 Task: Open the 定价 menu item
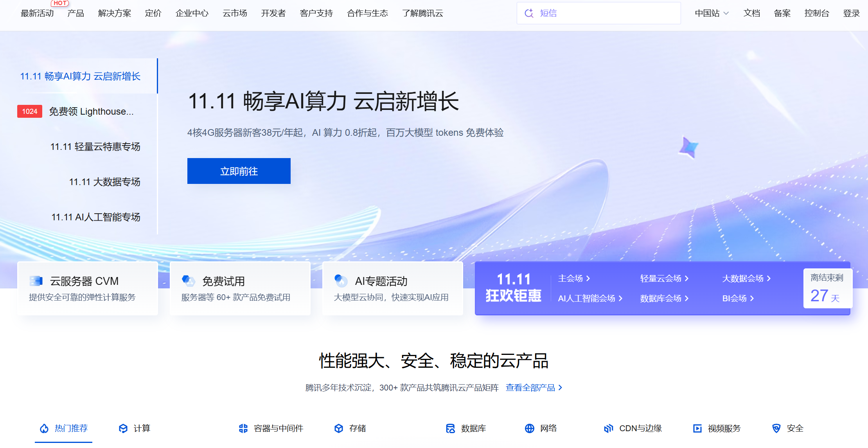click(153, 13)
